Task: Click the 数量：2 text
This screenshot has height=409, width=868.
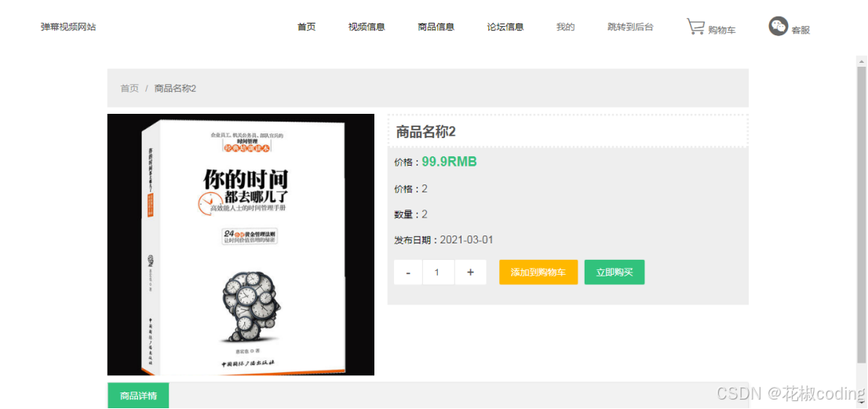Action: tap(410, 214)
